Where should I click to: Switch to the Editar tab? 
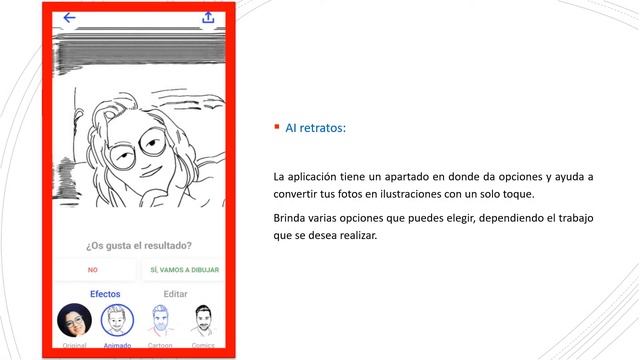(176, 294)
